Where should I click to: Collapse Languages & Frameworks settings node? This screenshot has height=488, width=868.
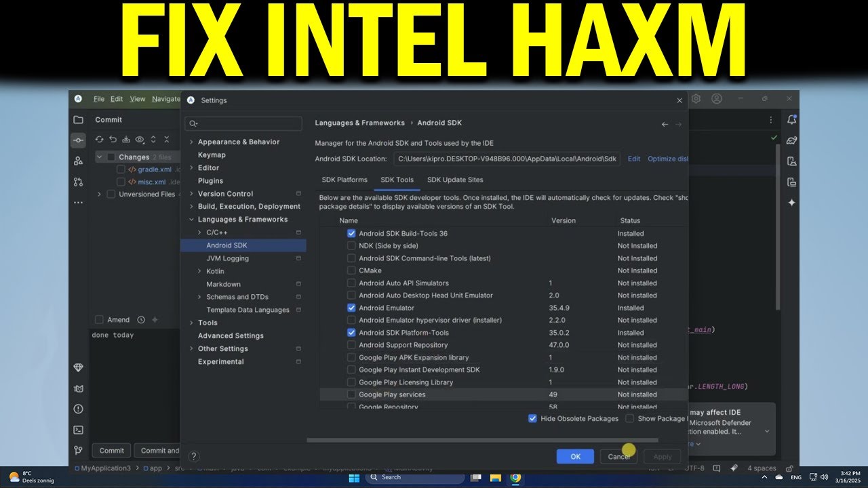click(191, 220)
